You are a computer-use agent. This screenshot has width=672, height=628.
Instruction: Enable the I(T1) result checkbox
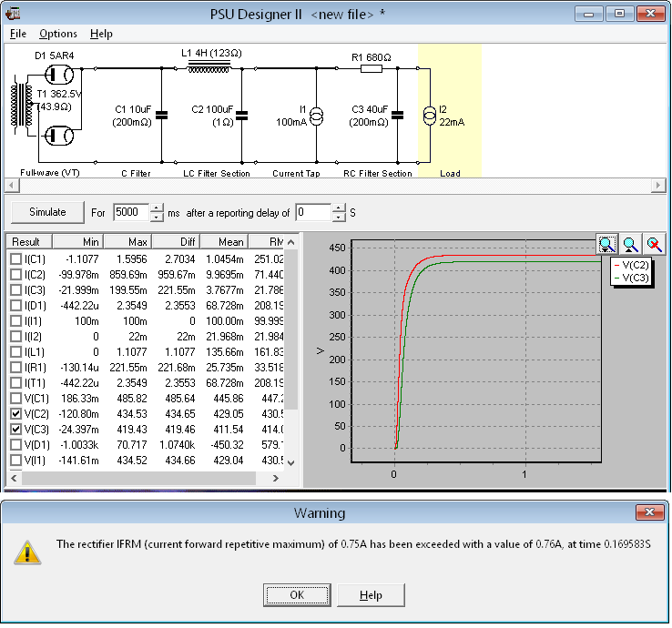point(15,382)
